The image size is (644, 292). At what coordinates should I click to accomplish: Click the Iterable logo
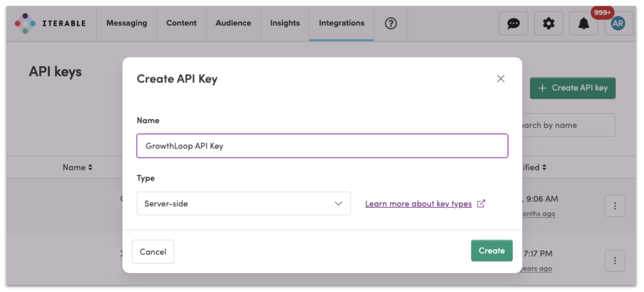50,23
